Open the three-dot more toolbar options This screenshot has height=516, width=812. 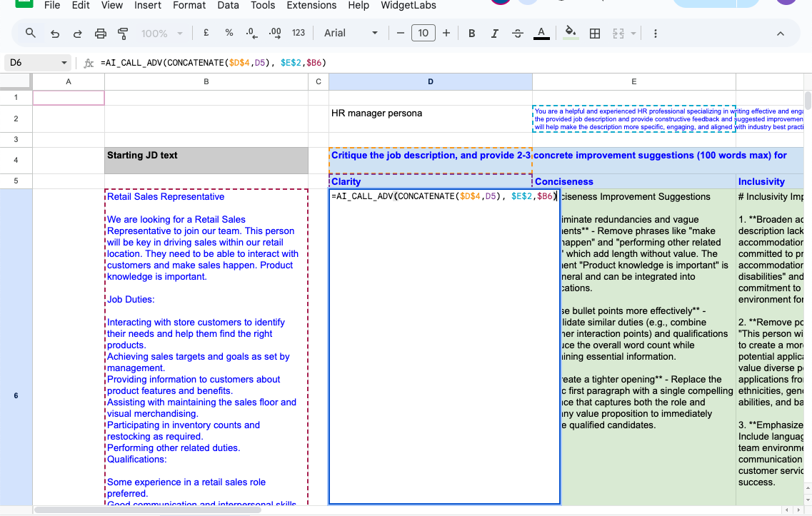click(x=656, y=33)
